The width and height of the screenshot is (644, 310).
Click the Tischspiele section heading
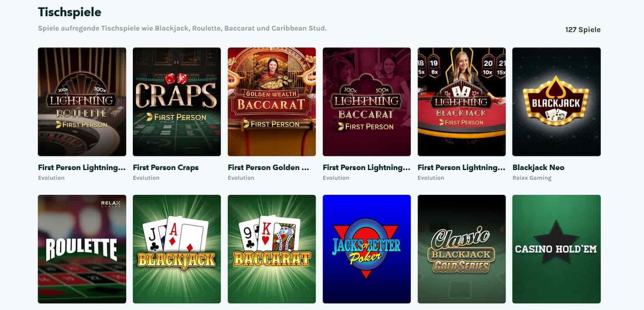pos(69,12)
